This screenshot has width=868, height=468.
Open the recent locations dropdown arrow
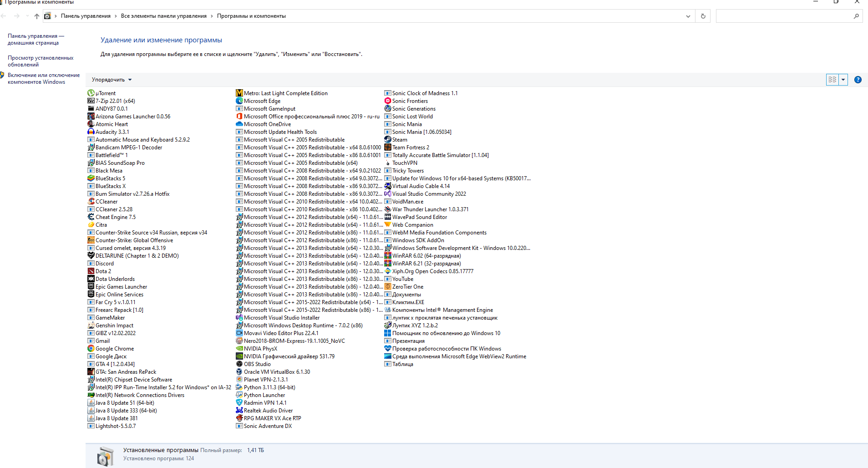point(27,16)
